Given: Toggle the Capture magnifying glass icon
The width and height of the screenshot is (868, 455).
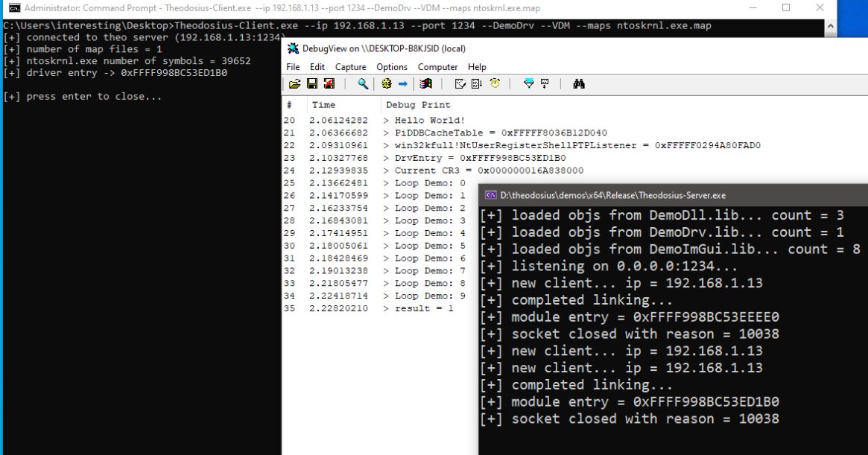Looking at the screenshot, I should pyautogui.click(x=363, y=84).
